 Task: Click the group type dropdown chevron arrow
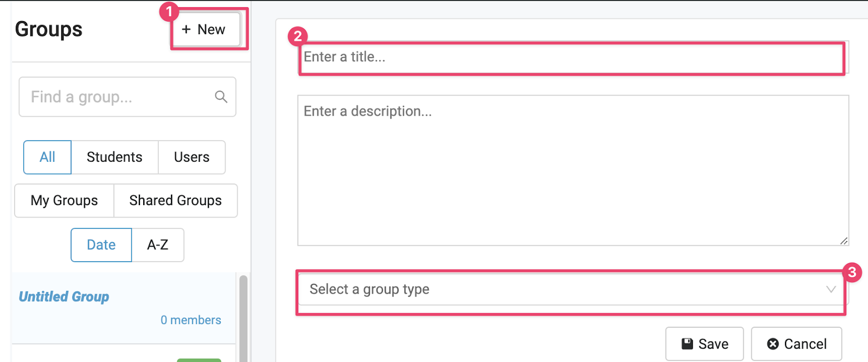tap(831, 289)
